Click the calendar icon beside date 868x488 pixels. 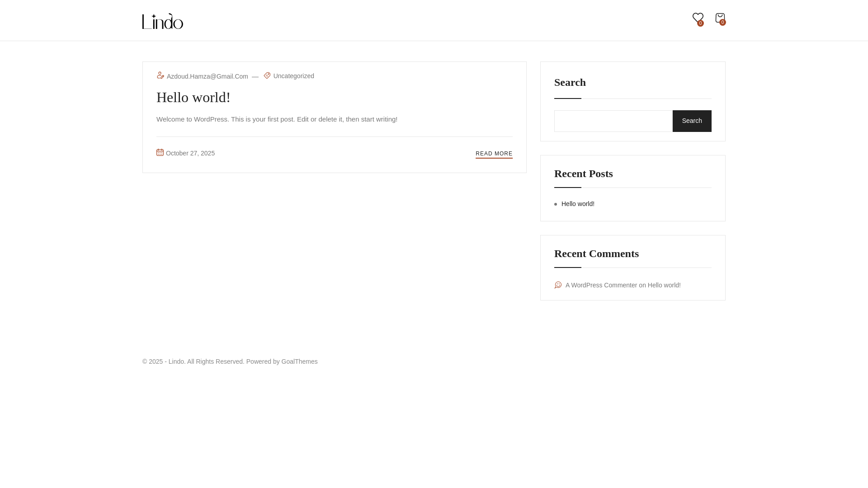(x=160, y=153)
